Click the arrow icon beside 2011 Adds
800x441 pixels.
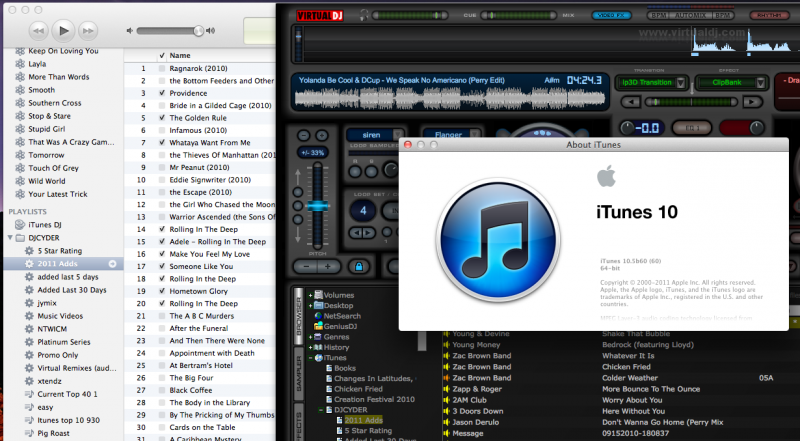[x=113, y=263]
